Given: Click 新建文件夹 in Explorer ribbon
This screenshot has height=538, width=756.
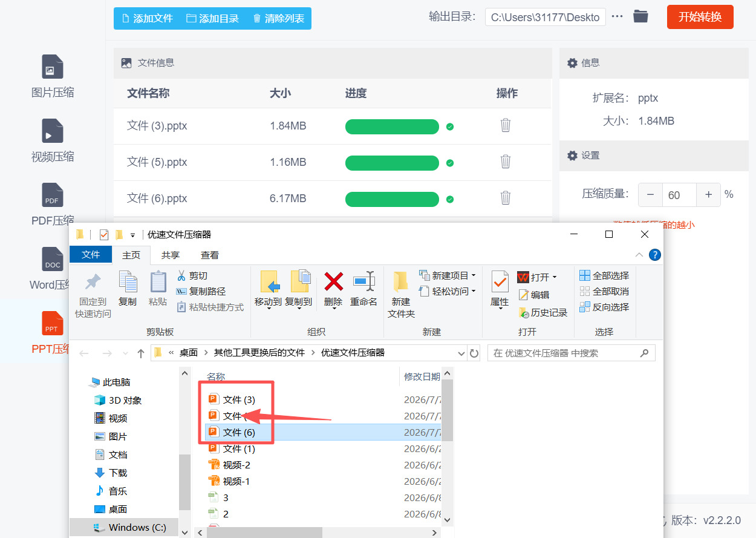Looking at the screenshot, I should coord(401,294).
